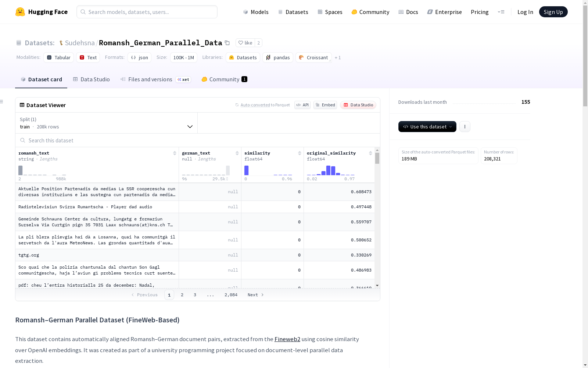This screenshot has height=368, width=588.
Task: Click the like count number 2
Action: 259,43
